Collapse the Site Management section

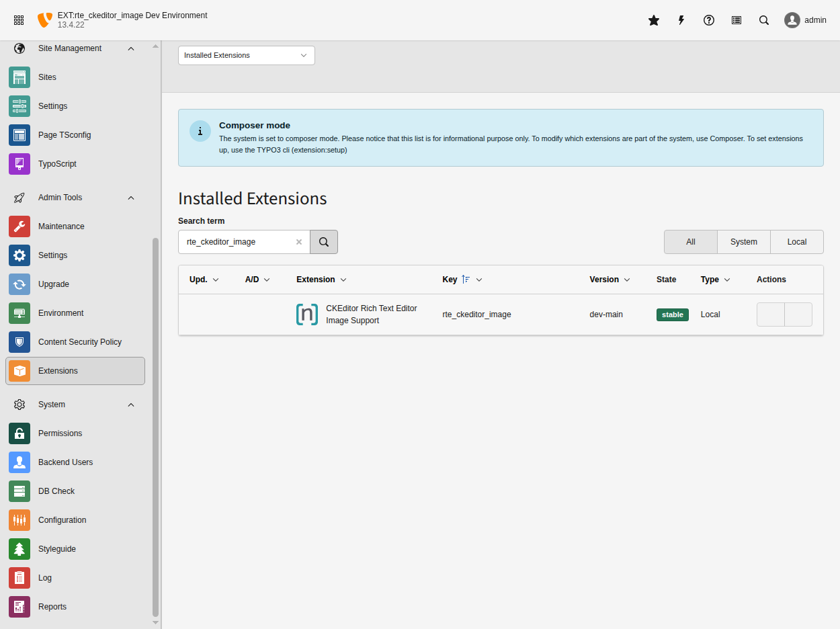(131, 48)
